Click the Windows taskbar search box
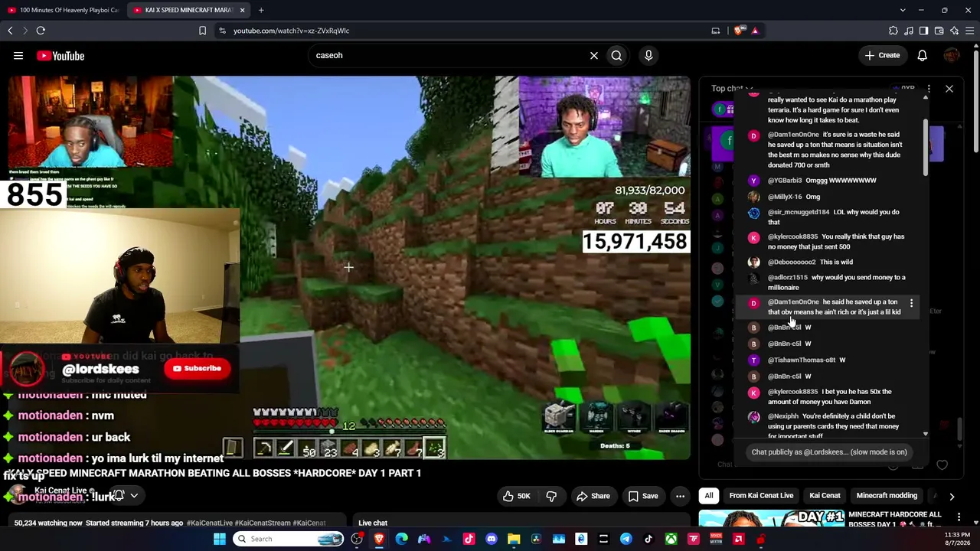The image size is (980, 551). coord(289,539)
